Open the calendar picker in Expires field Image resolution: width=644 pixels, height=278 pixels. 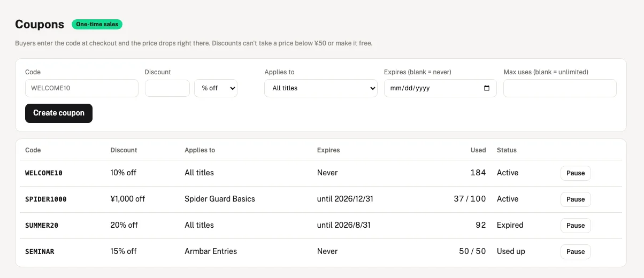[486, 88]
